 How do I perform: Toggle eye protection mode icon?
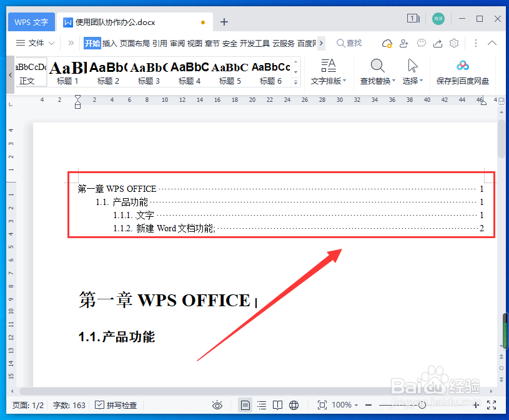coord(217,405)
